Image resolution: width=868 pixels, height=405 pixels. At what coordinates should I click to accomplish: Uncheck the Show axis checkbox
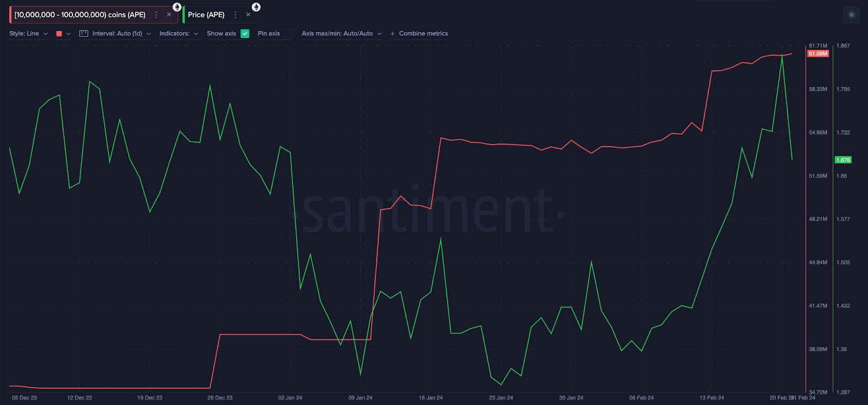[x=245, y=34]
